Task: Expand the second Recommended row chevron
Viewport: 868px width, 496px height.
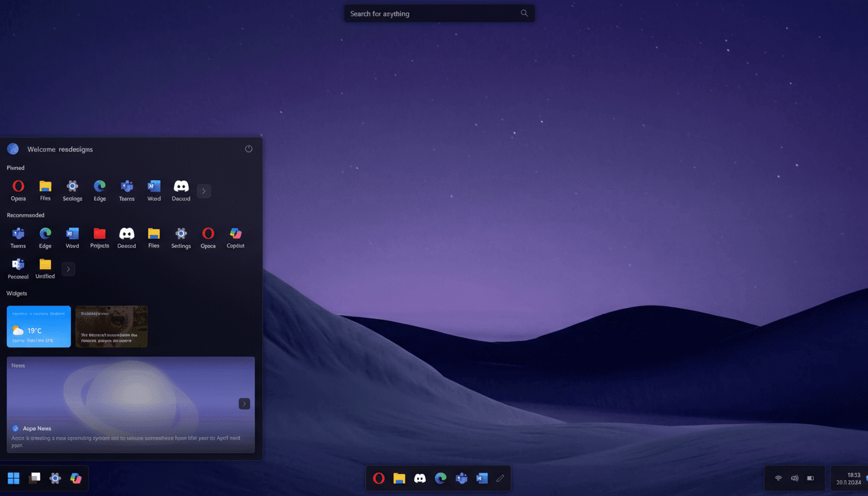Action: click(x=68, y=269)
